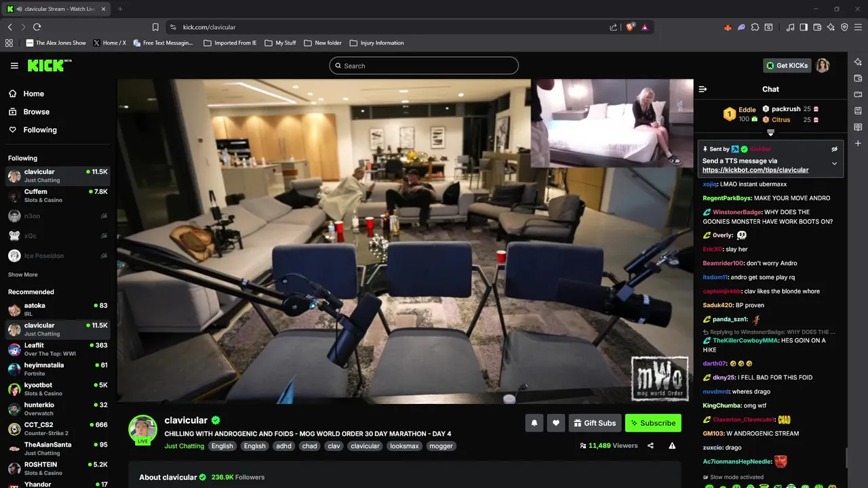
Task: Open the kickbot.com tips link
Action: (x=755, y=170)
